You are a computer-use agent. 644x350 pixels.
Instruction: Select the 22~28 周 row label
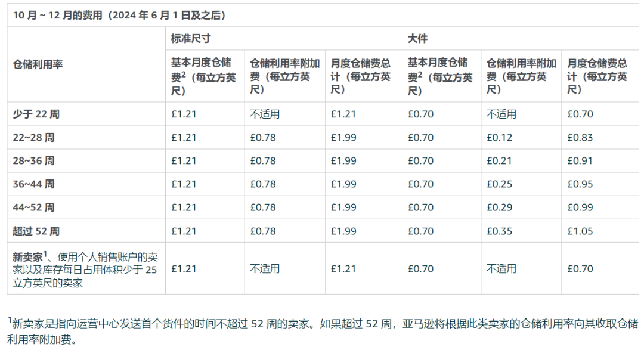(33, 137)
